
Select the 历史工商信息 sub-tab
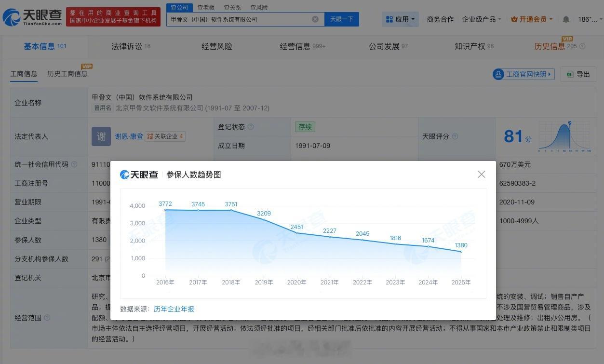coord(67,74)
